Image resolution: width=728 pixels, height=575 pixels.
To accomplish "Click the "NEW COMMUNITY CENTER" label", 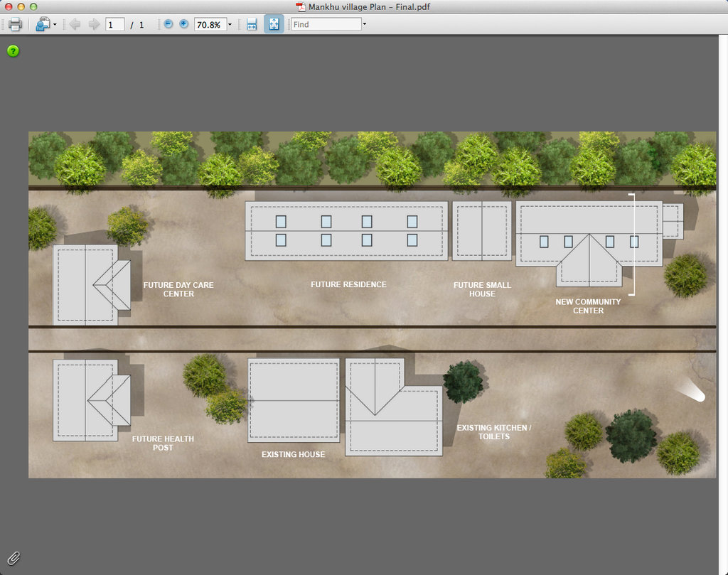I will click(588, 306).
